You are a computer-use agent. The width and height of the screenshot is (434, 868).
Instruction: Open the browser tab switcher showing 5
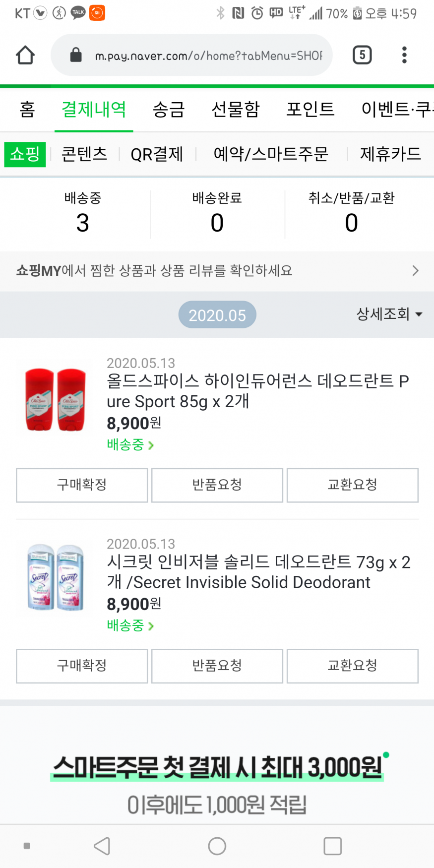(362, 55)
